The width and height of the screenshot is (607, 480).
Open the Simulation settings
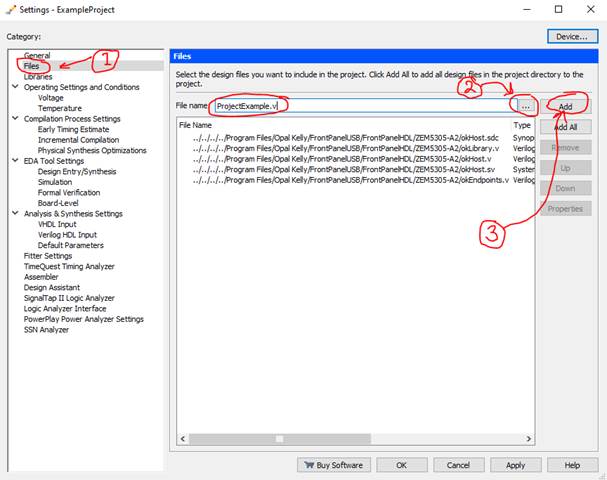click(x=55, y=182)
